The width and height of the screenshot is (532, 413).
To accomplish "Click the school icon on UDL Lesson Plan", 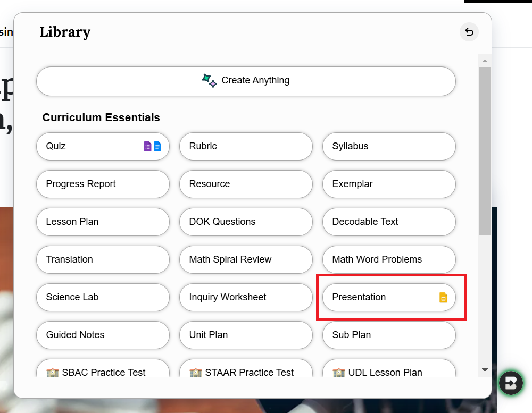I will [x=339, y=373].
